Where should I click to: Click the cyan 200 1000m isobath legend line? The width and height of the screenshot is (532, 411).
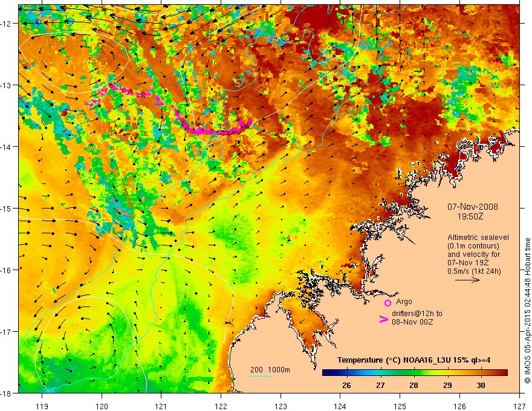pos(262,376)
